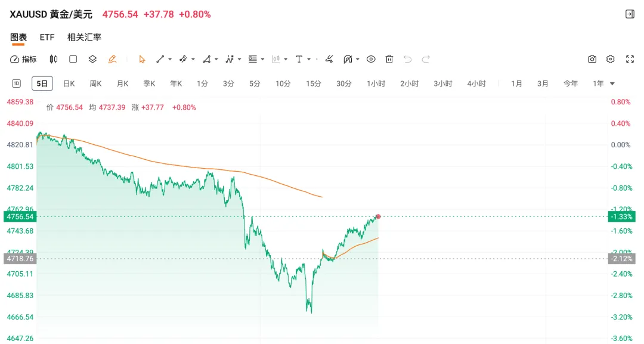Open chart settings gear icon
The width and height of the screenshot is (644, 344).
point(611,59)
